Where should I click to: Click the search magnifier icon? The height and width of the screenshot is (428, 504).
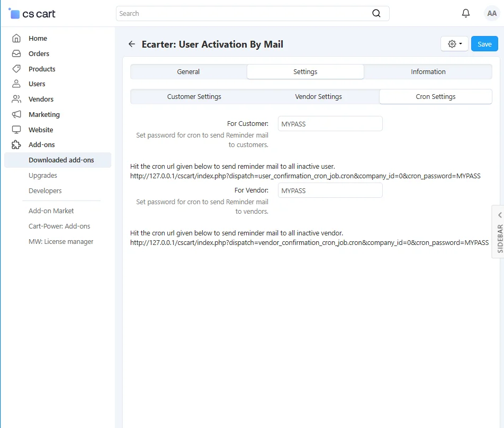[376, 14]
